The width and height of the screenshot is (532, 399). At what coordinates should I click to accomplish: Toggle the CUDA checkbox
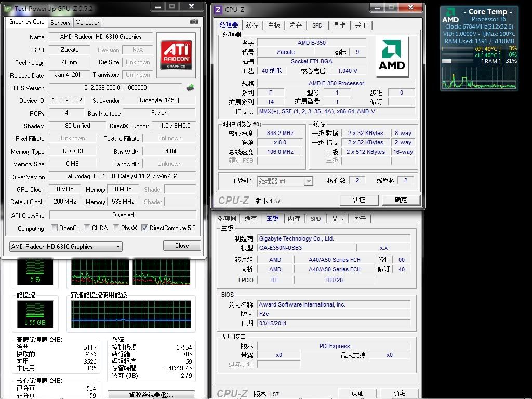click(87, 228)
